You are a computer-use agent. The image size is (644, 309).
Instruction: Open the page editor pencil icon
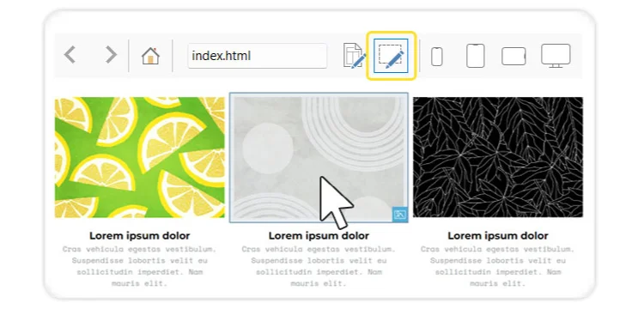coord(354,56)
